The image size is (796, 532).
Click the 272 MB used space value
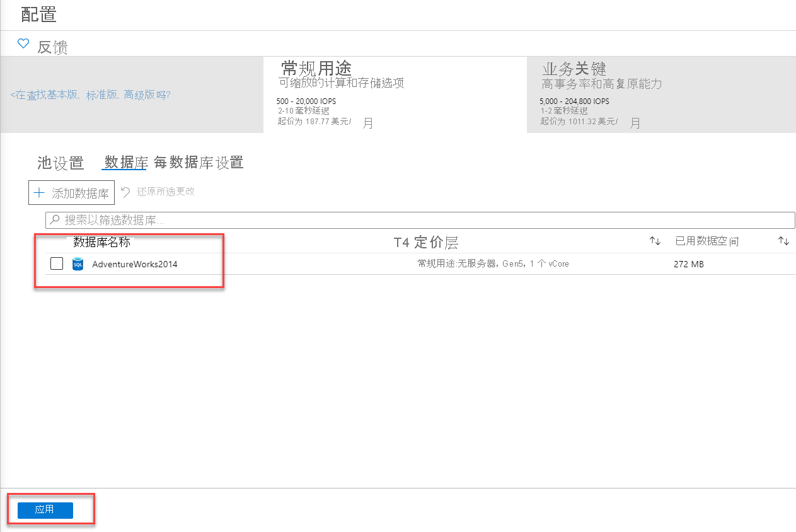pyautogui.click(x=689, y=264)
